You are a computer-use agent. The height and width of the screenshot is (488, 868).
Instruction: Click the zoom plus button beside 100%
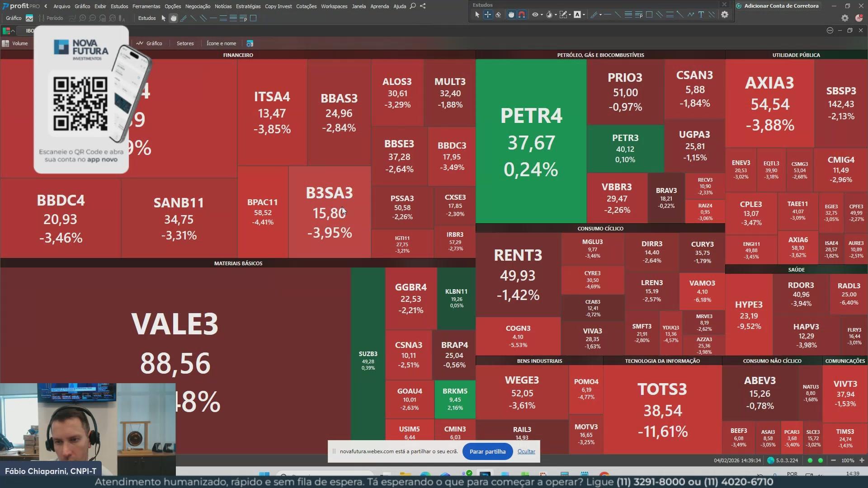pos(862,460)
